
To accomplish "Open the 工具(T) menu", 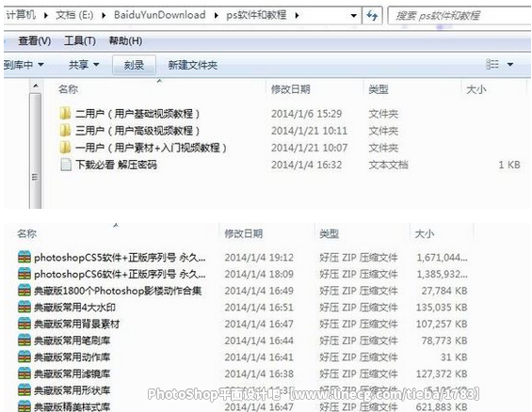I will pyautogui.click(x=80, y=41).
